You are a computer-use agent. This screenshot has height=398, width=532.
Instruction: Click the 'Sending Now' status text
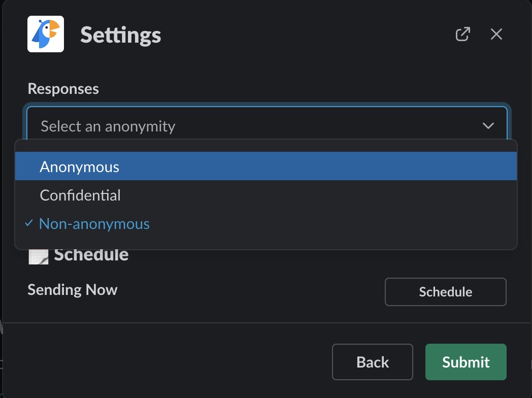pos(73,290)
